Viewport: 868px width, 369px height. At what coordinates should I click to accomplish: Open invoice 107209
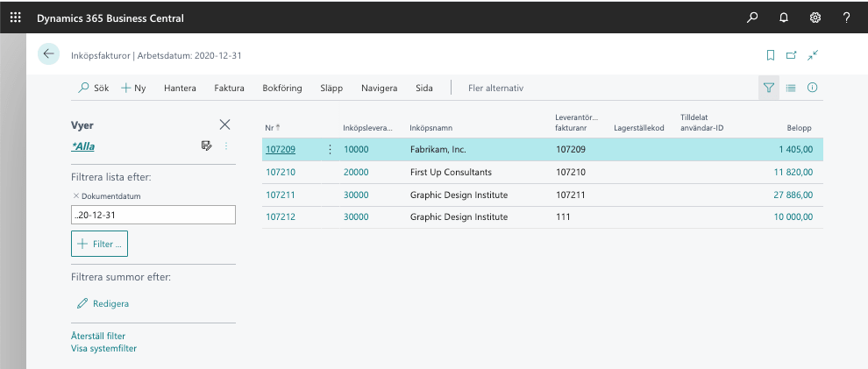(x=281, y=149)
